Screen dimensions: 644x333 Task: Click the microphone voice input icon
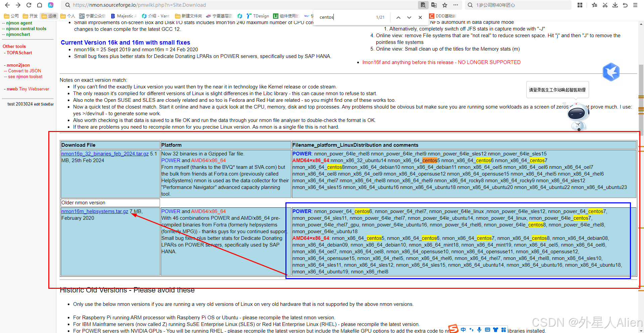click(479, 330)
